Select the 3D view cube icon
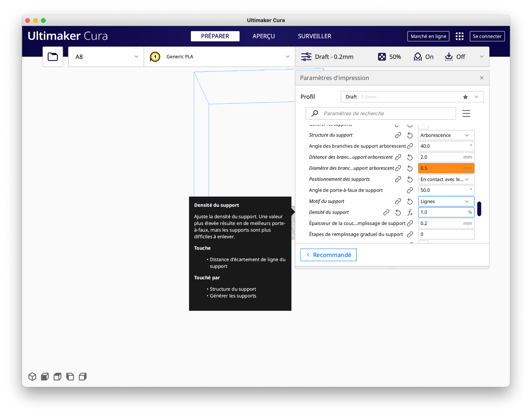532x416 pixels. 32,377
